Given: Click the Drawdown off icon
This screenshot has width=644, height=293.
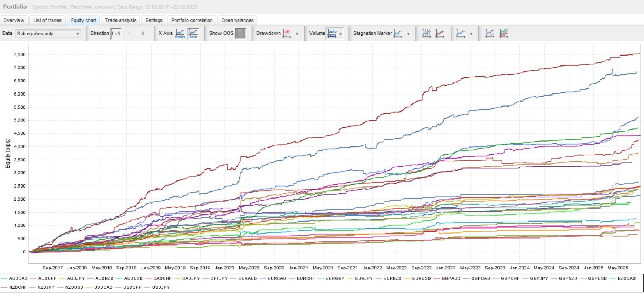Looking at the screenshot, I should pyautogui.click(x=287, y=34).
